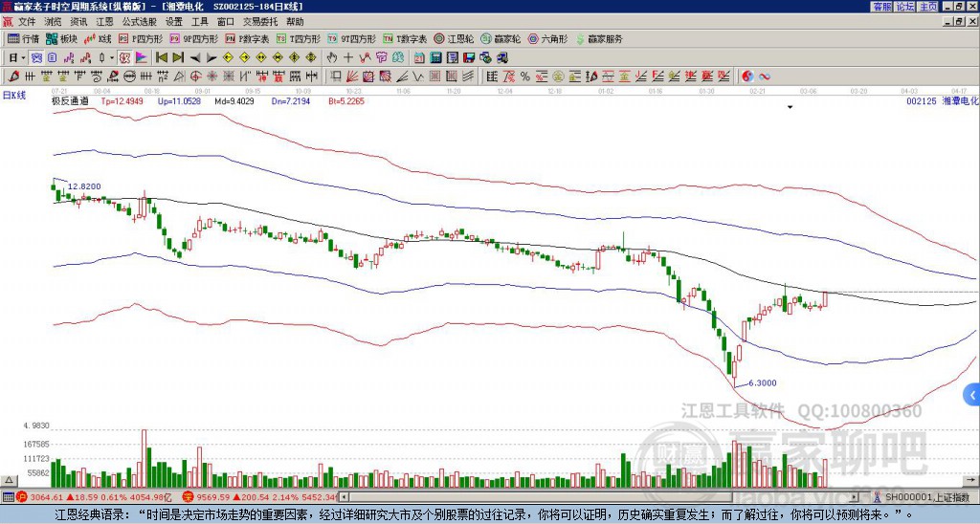Viewport: 980px width, 524px height.
Task: Click the red zigzag line icon
Action: click(365, 58)
